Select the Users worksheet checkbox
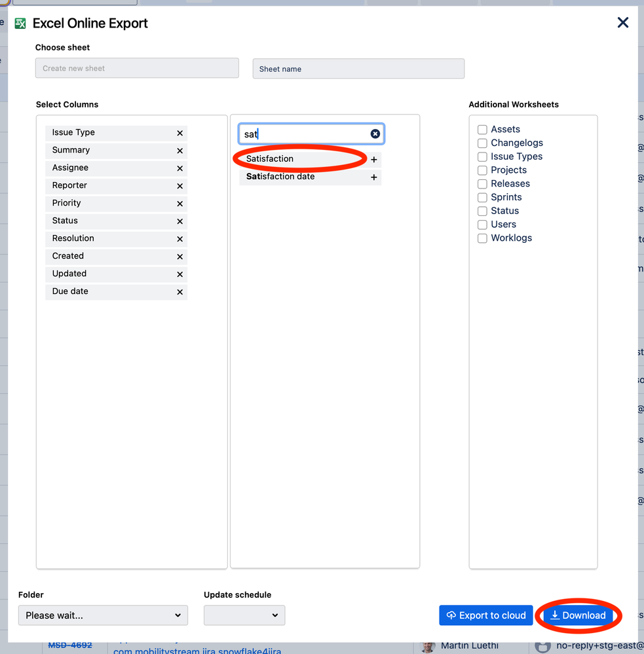This screenshot has height=654, width=644. [x=482, y=225]
